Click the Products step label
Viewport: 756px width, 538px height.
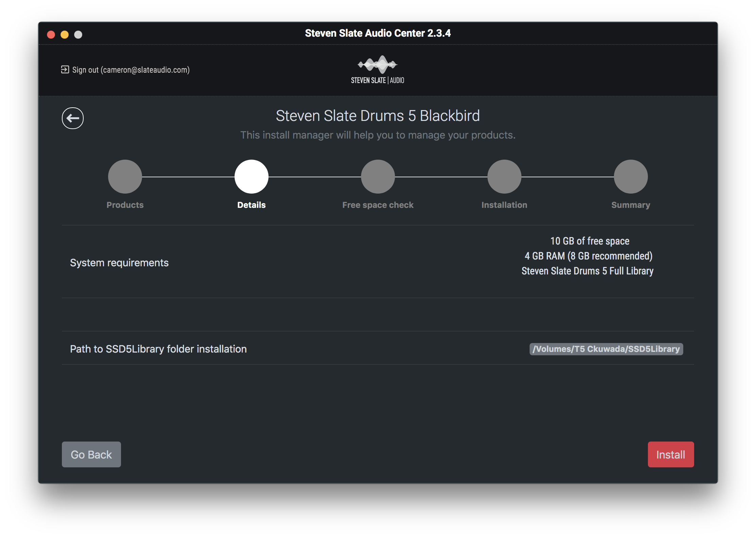[x=125, y=205]
